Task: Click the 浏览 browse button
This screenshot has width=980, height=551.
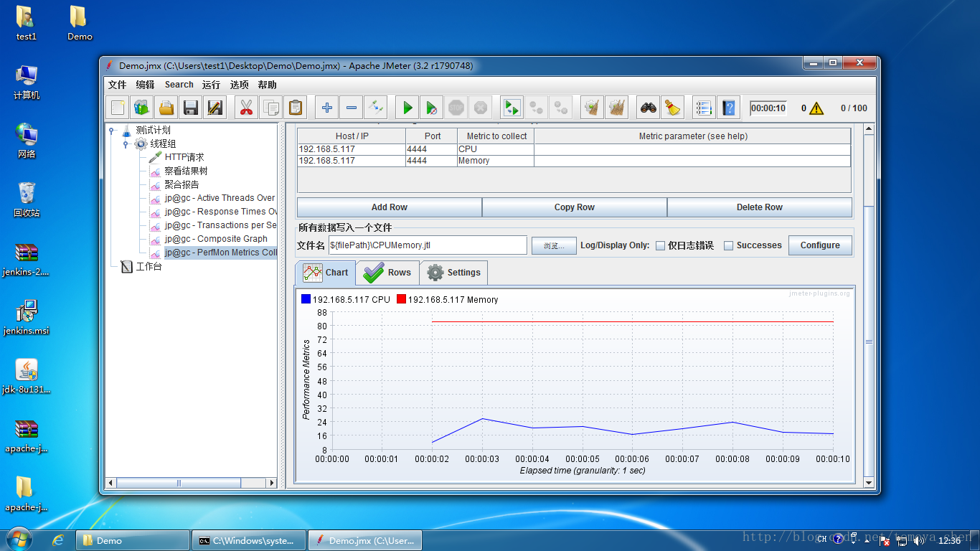Action: point(554,245)
